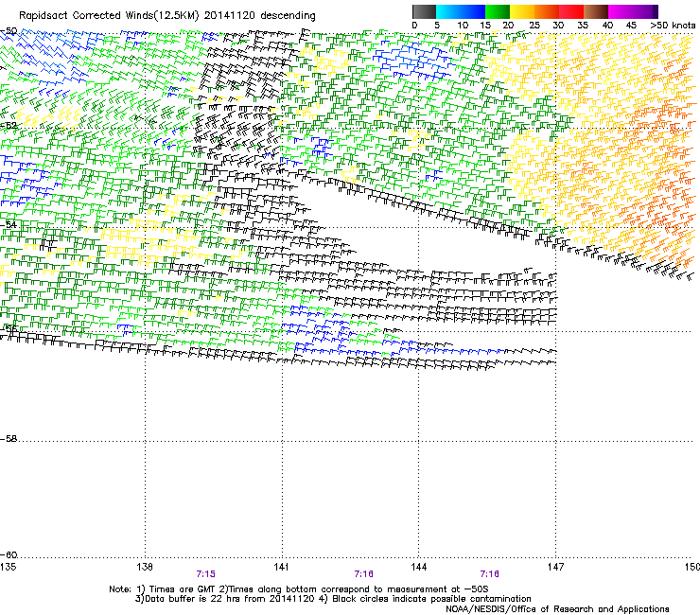Pick the blue 10-15 knots legend swatch

coord(473,11)
